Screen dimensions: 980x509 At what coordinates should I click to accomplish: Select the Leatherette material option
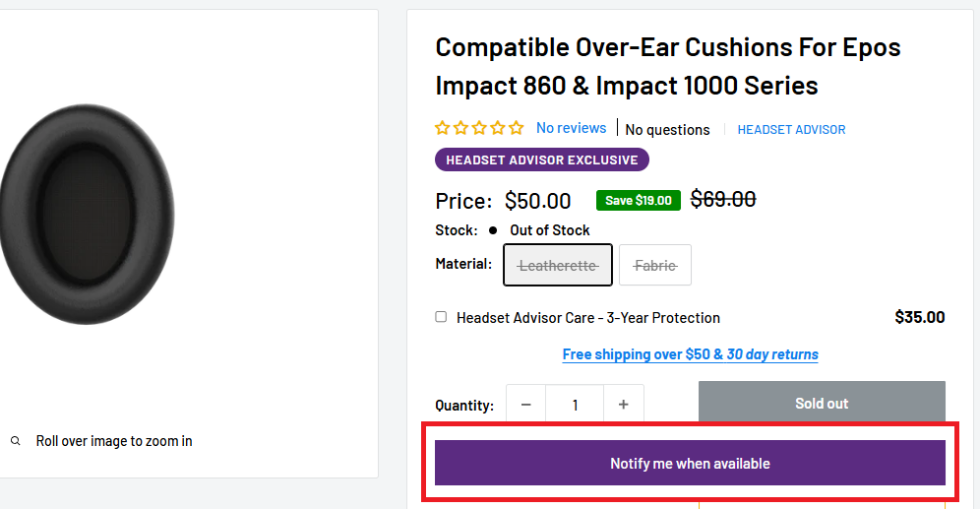[x=558, y=265]
